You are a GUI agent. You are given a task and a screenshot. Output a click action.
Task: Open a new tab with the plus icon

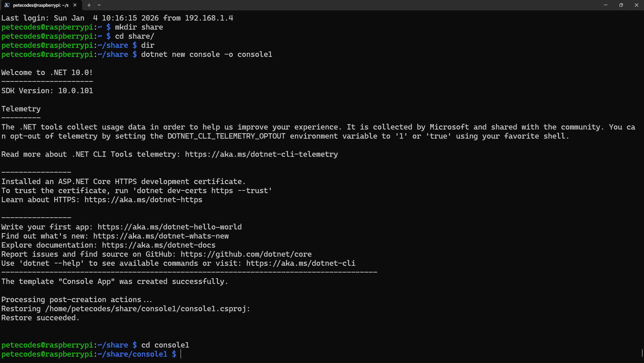(x=89, y=5)
